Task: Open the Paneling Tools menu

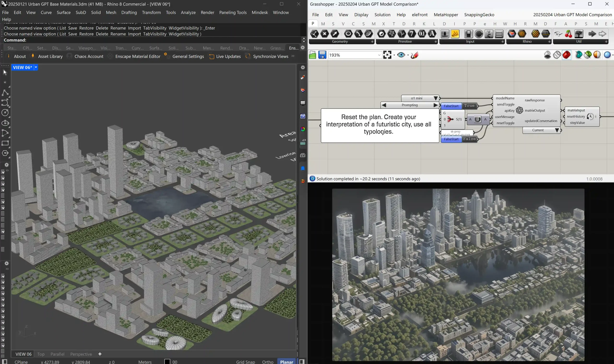Action: point(232,12)
